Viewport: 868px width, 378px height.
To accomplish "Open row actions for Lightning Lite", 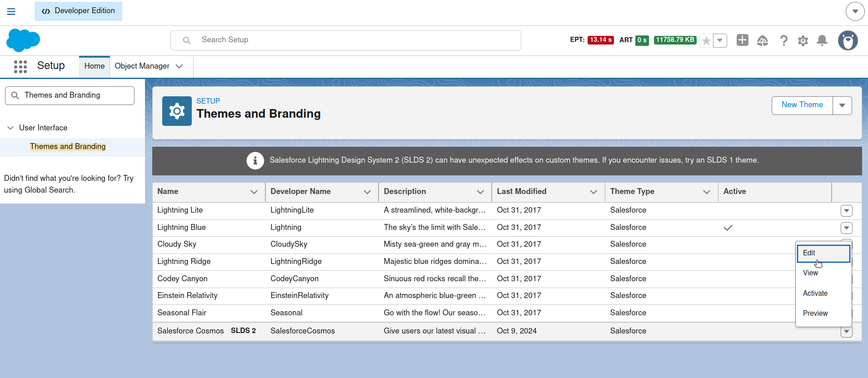I will coord(846,211).
